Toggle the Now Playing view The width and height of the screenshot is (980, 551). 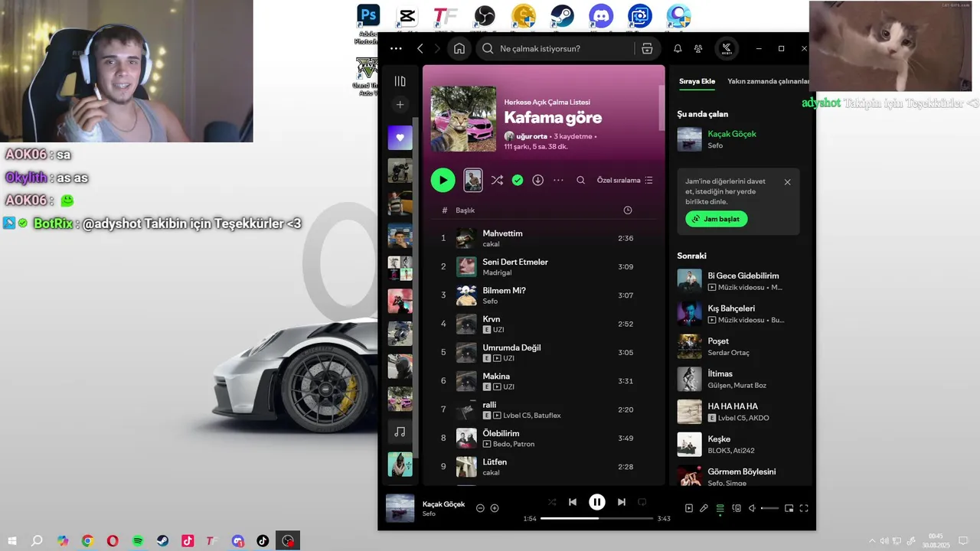[688, 508]
